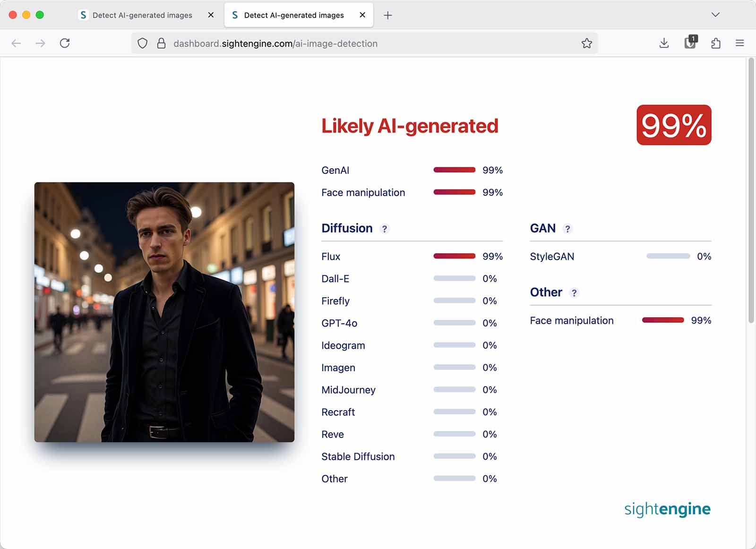Click the Diffusion section heading

point(347,228)
